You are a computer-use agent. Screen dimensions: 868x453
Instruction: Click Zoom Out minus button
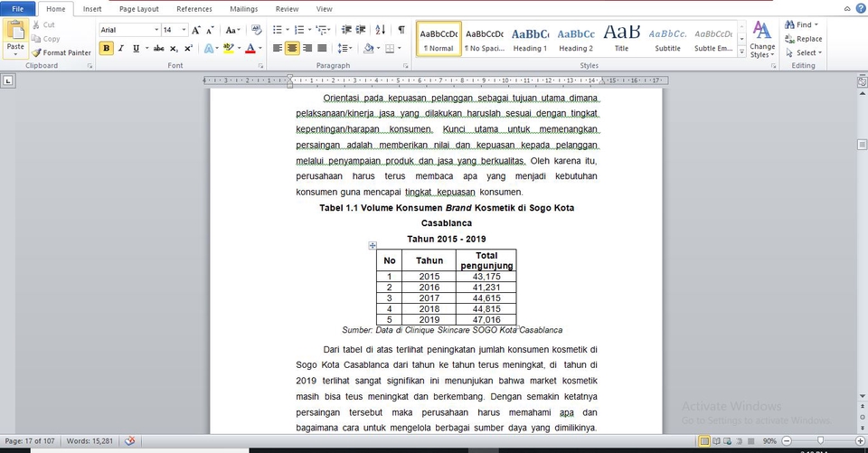[x=786, y=441]
